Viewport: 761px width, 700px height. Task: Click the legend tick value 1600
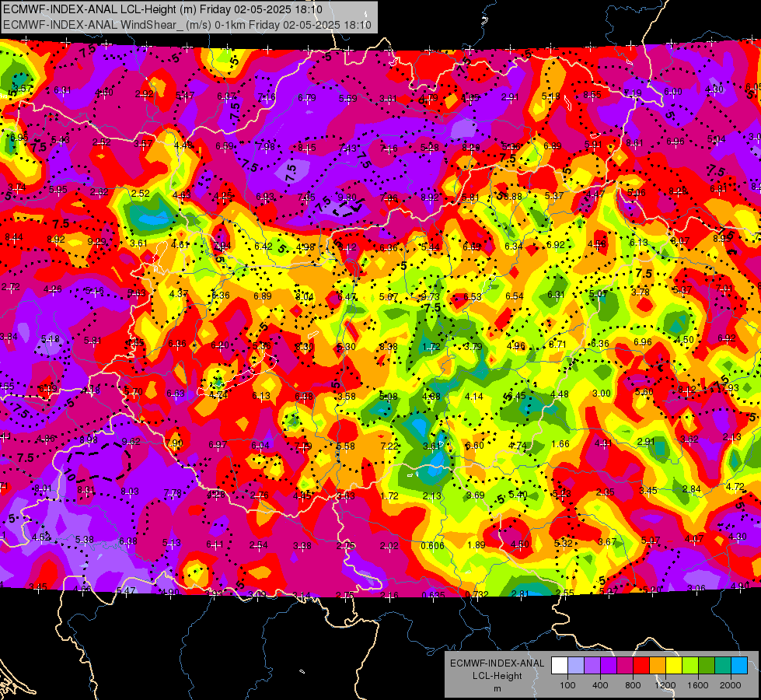coord(697,685)
